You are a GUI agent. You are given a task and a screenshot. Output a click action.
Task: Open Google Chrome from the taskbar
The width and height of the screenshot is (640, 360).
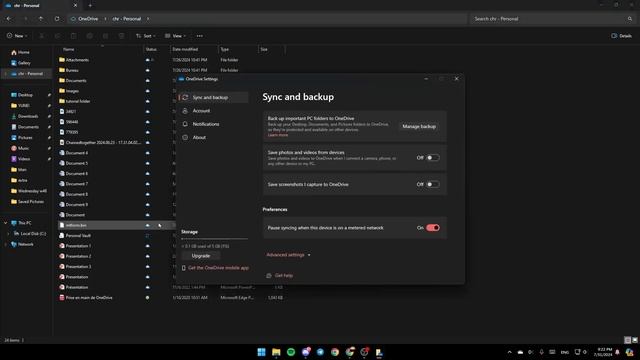click(335, 352)
